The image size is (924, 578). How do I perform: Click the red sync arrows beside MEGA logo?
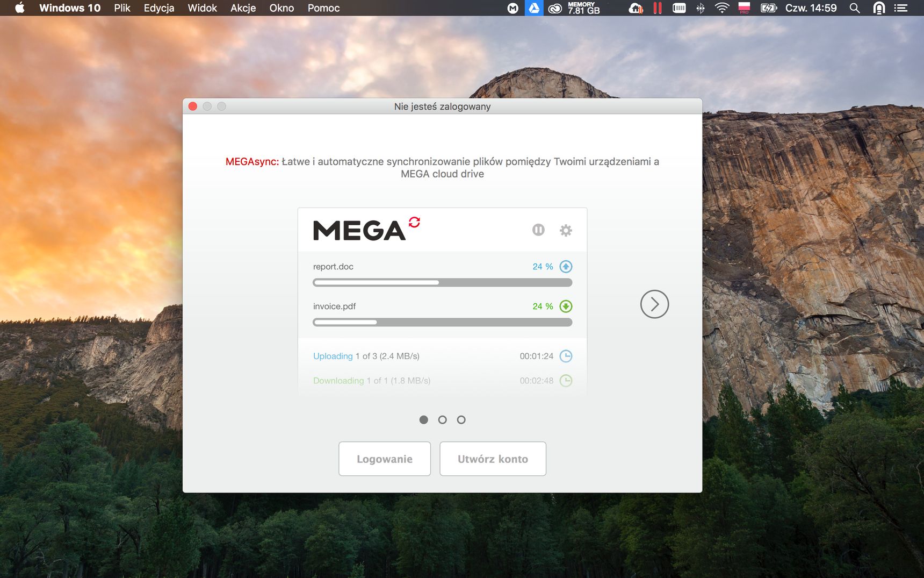[414, 222]
